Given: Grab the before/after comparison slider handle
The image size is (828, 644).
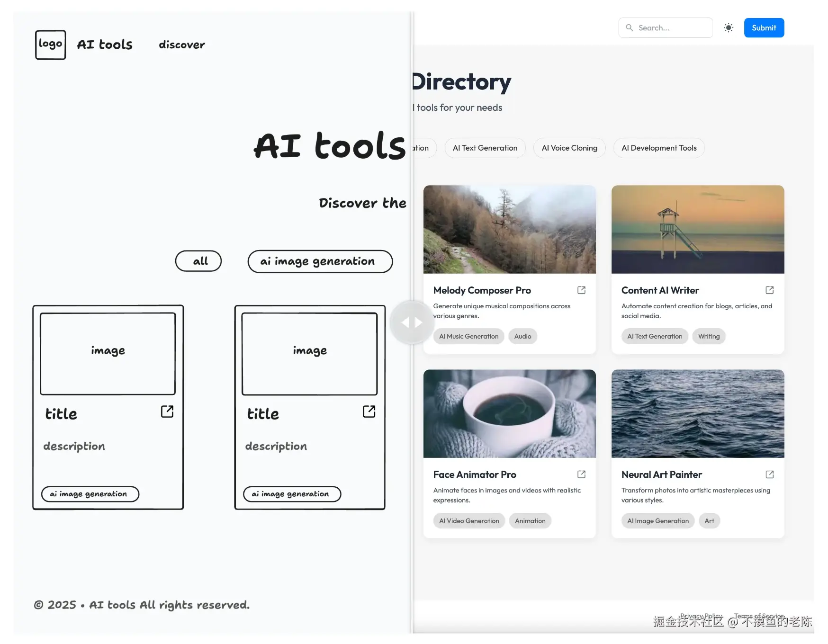Looking at the screenshot, I should click(412, 322).
